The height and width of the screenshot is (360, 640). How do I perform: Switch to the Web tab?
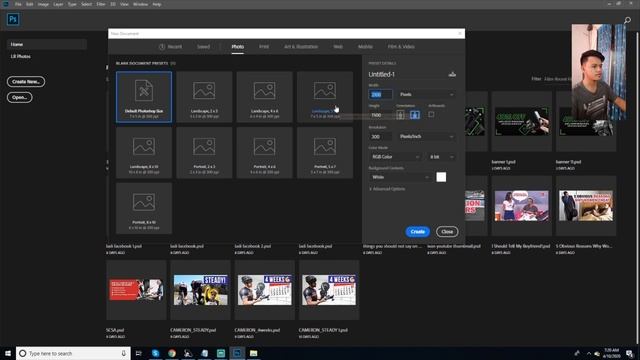(338, 47)
